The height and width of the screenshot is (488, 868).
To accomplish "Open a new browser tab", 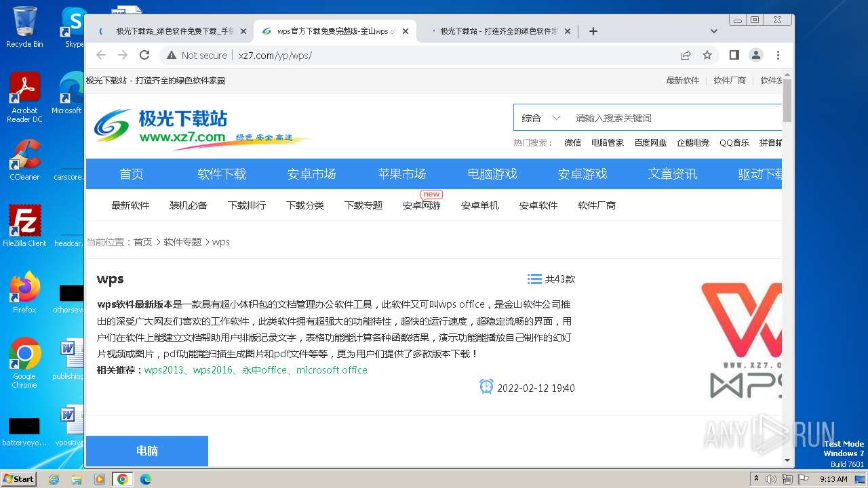I will pos(593,30).
